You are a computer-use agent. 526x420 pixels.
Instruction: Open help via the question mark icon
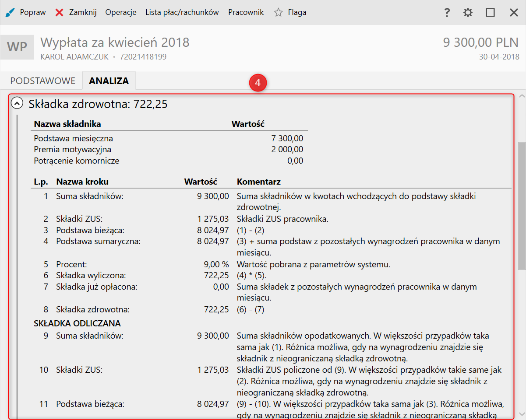click(447, 13)
